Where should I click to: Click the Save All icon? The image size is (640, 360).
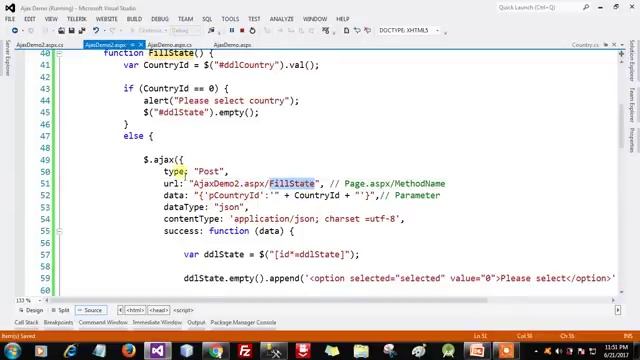[x=82, y=31]
